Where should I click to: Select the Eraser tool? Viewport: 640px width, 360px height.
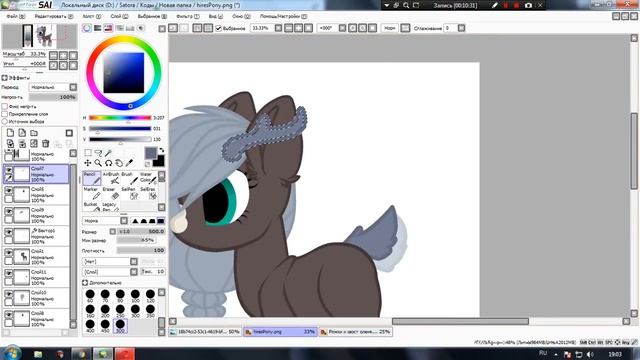111,193
